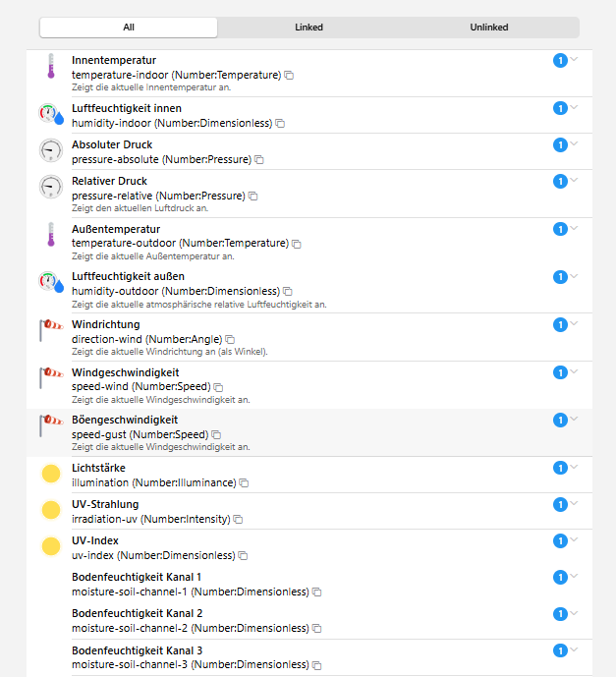The width and height of the screenshot is (616, 677).
Task: Click the Luftfeuchtigkeit innen humidity gauge icon
Action: coord(50,115)
